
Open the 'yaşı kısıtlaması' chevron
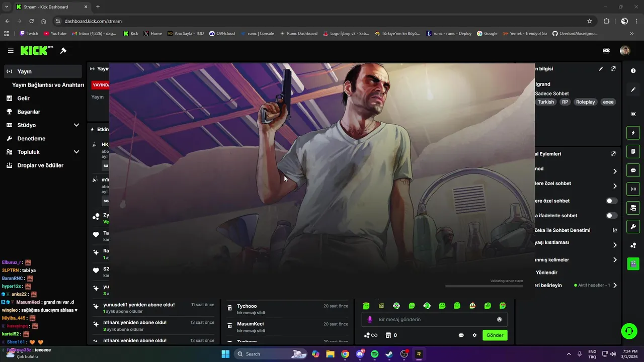[614, 245]
